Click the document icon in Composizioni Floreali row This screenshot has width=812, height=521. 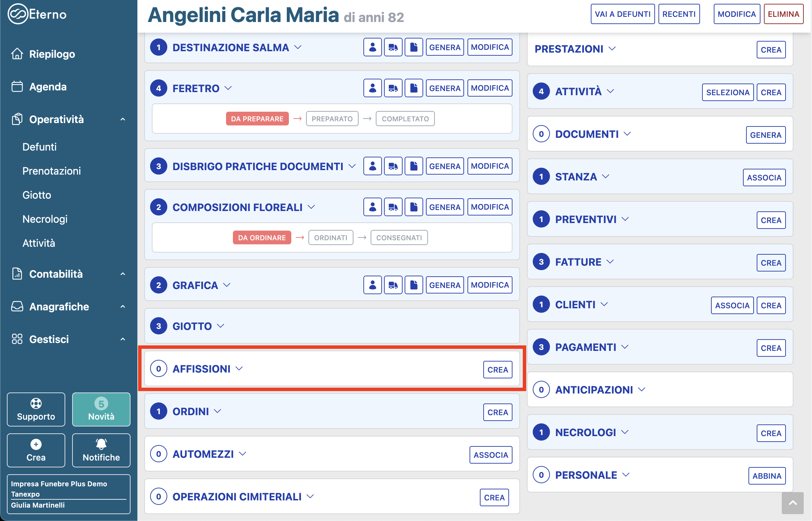point(414,207)
